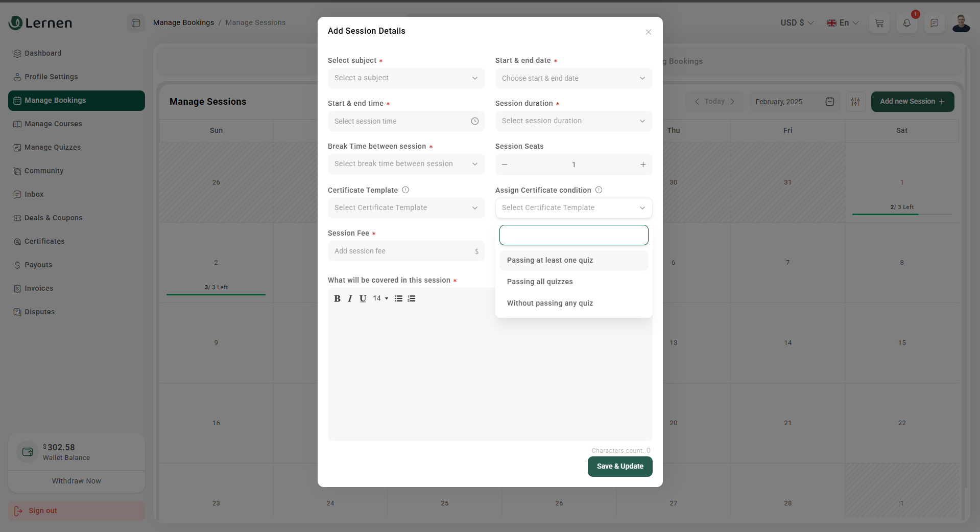Screen dimensions: 980x532
Task: Toggle italic text formatting
Action: click(350, 298)
